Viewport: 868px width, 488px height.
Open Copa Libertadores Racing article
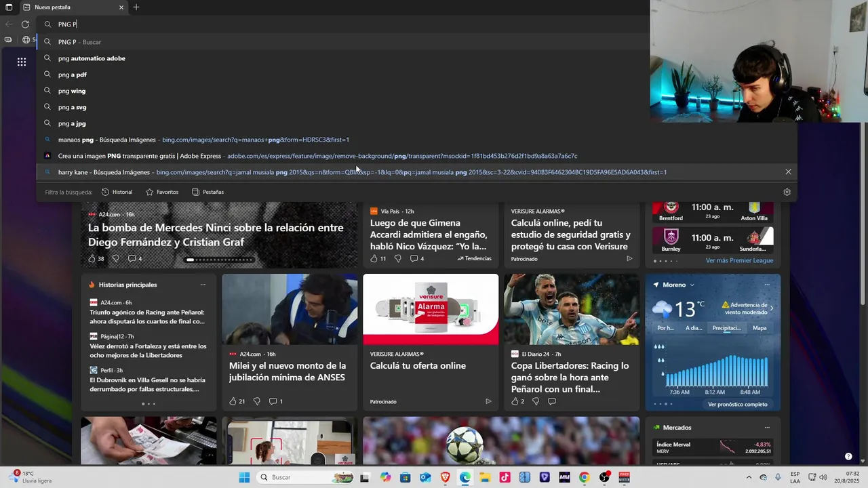[x=570, y=377]
